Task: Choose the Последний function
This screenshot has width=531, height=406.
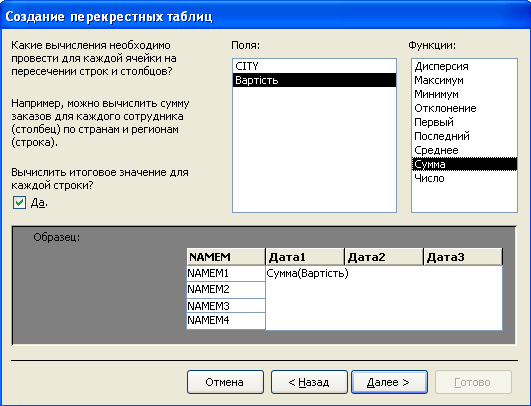Action: (464, 136)
